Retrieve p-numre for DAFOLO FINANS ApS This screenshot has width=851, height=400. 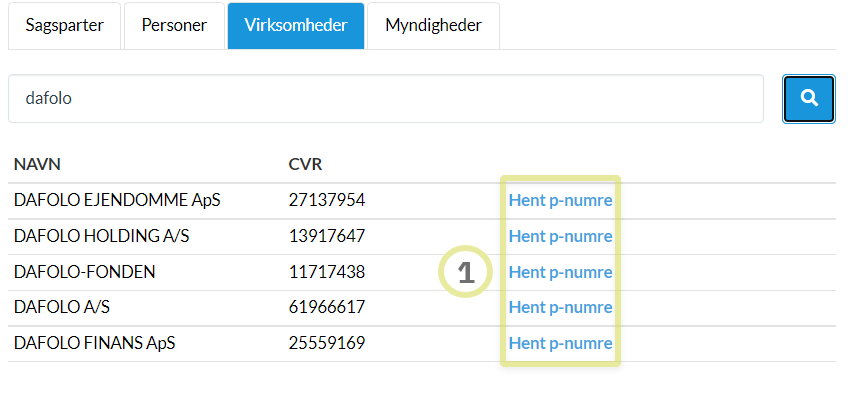click(x=560, y=343)
